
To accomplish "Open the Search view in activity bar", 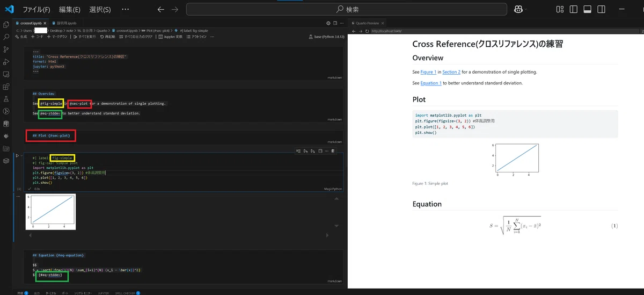I will pyautogui.click(x=6, y=37).
